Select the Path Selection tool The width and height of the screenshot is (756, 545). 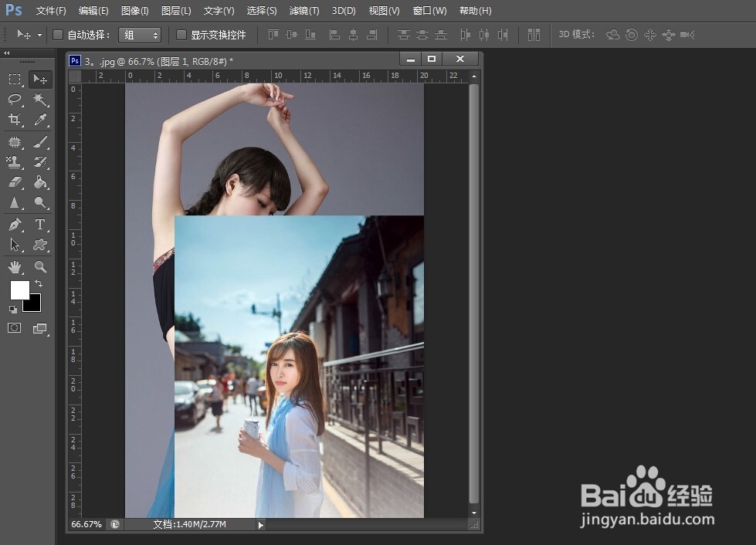15,245
